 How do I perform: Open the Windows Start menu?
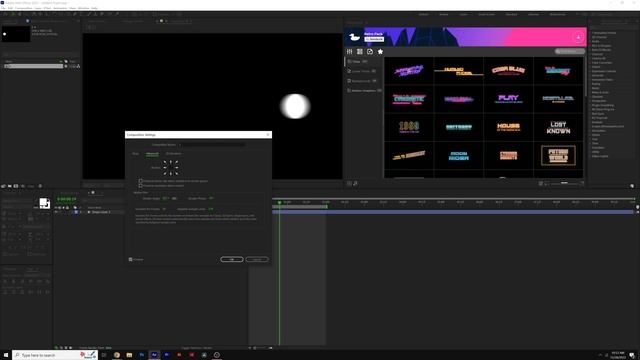point(6,355)
